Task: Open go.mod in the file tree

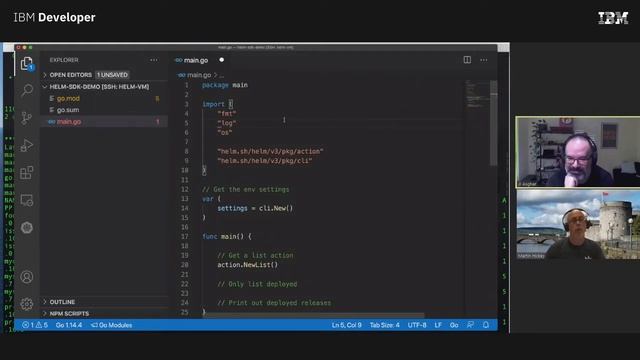Action: (x=68, y=98)
